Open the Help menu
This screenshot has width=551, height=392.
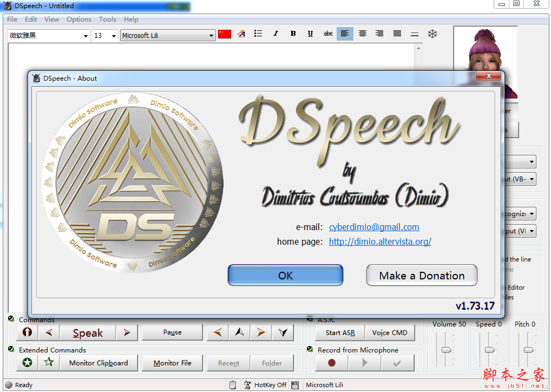point(131,19)
